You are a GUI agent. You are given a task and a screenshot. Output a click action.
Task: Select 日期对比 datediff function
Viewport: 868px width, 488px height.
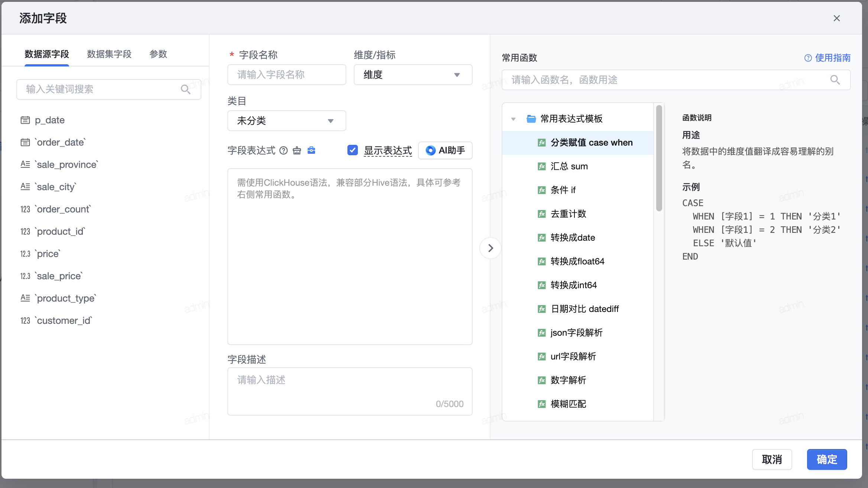[584, 309]
